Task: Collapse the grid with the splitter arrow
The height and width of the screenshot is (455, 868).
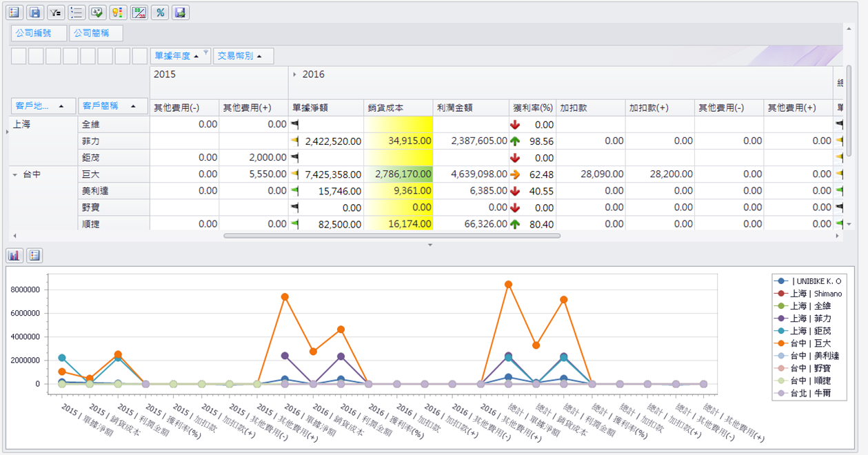Action: 430,245
